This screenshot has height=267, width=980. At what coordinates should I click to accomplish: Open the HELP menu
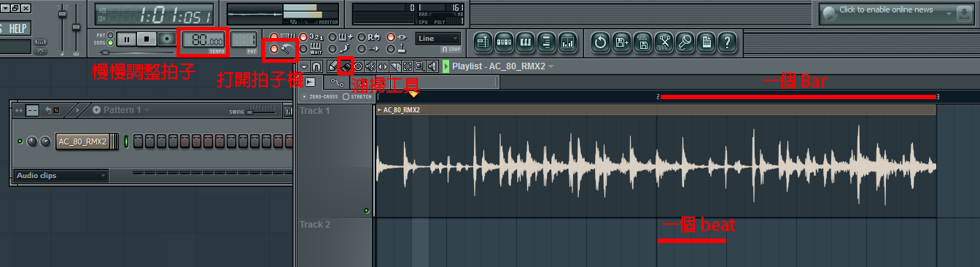[17, 28]
